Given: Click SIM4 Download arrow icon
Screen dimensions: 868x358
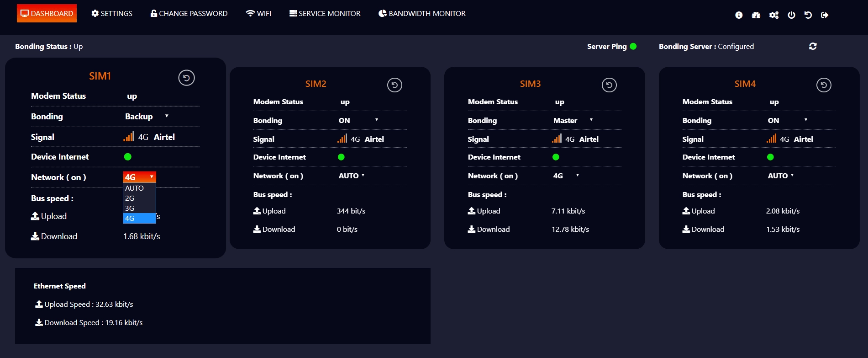Looking at the screenshot, I should tap(686, 229).
